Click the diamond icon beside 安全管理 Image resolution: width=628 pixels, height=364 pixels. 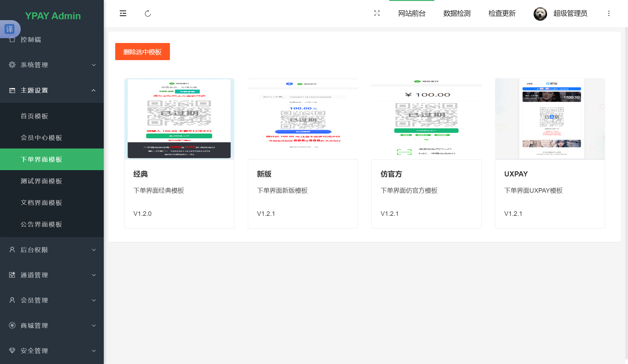(12, 350)
